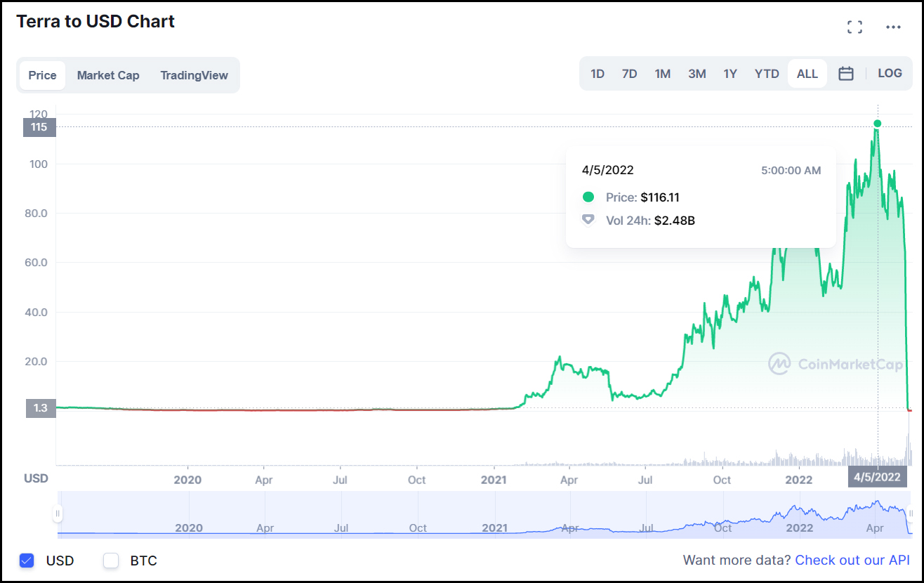
Task: Open the calendar date range picker
Action: 845,72
